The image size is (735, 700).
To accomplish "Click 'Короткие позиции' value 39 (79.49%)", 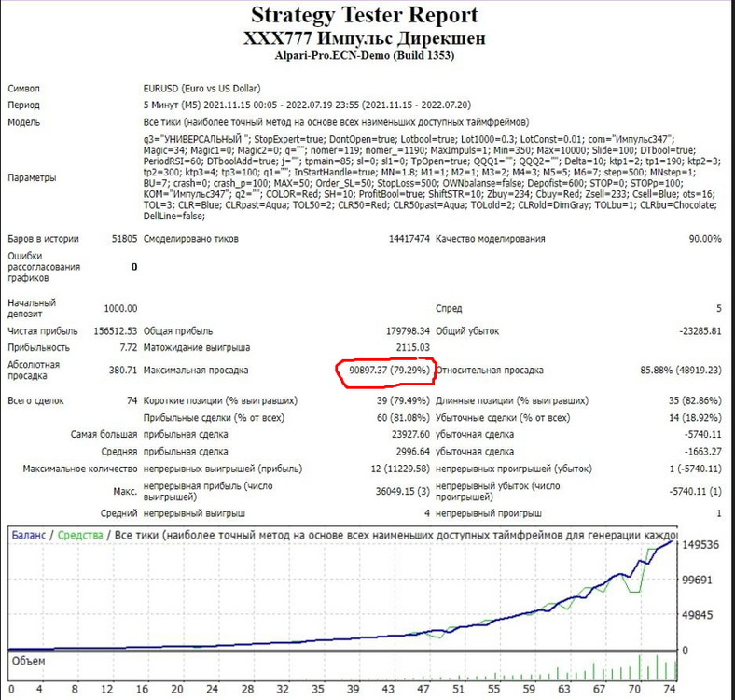I will 403,400.
